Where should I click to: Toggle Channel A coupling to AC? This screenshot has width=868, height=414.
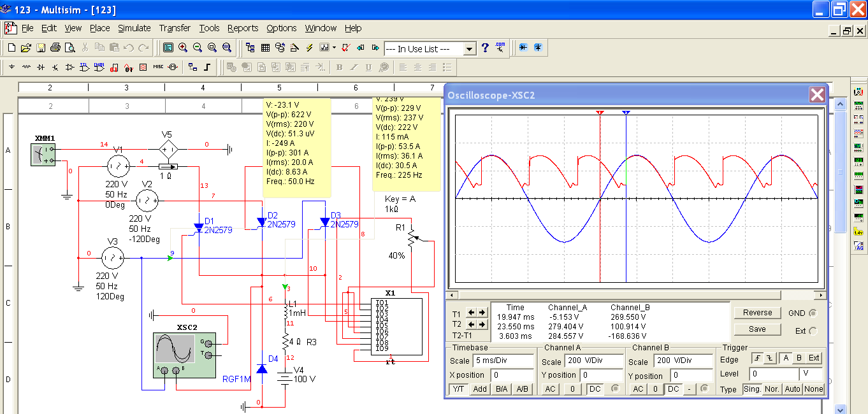[x=551, y=389]
